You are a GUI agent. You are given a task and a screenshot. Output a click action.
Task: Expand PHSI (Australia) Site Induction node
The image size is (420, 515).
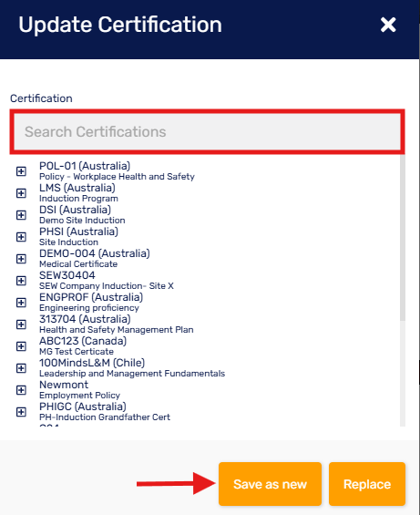coord(21,237)
